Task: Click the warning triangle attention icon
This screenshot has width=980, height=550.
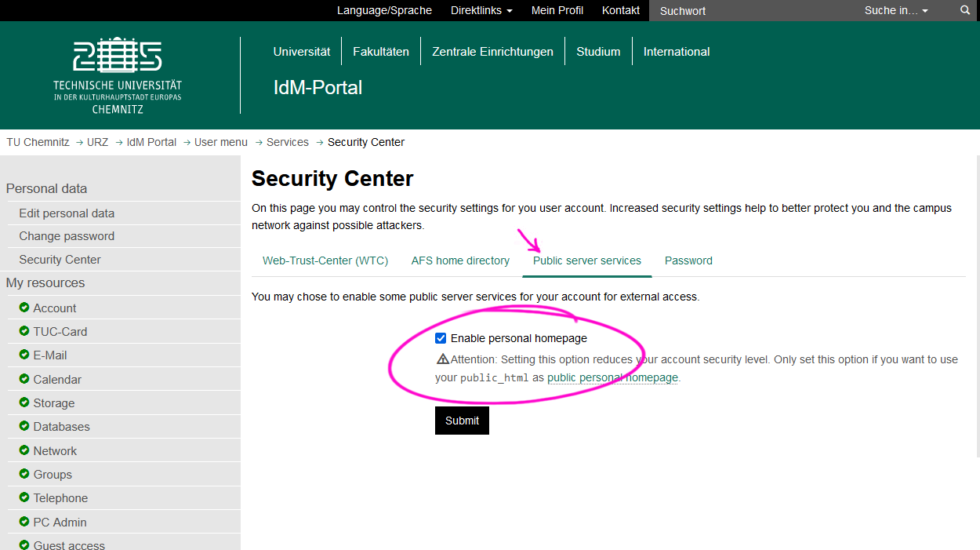Action: tap(443, 359)
